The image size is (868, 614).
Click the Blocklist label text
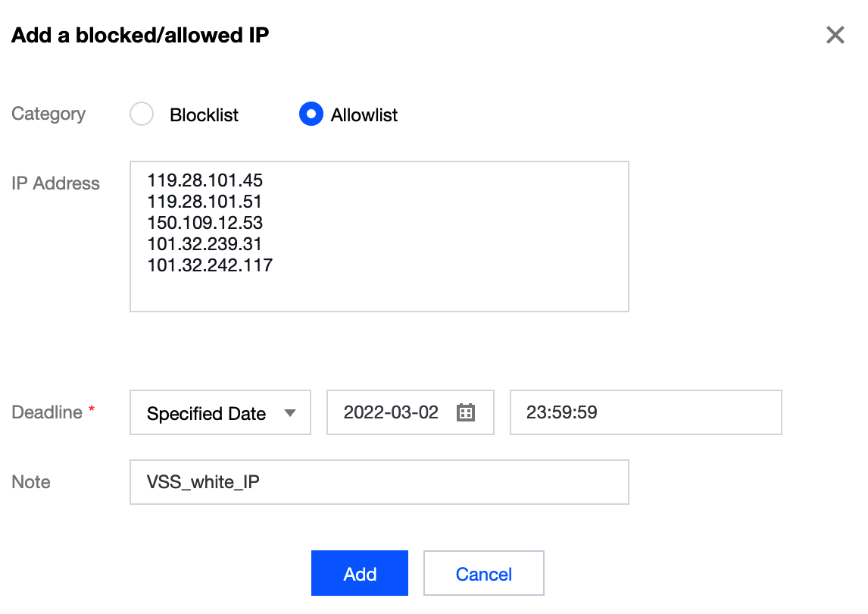(x=204, y=115)
